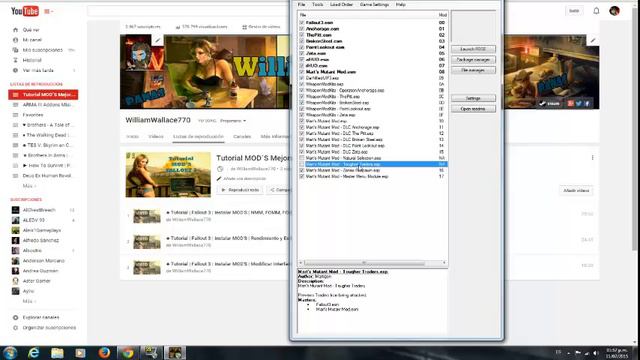Select Tutorial MOD'S Mejor playlist in sidebar
This screenshot has width=640, height=360.
(x=43, y=95)
